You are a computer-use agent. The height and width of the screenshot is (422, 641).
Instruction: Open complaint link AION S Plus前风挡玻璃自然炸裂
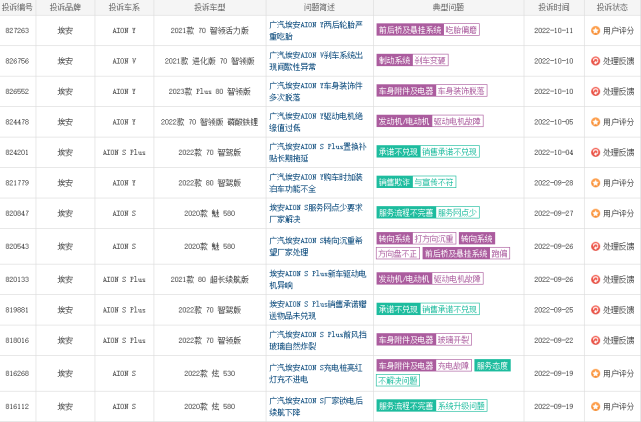pyautogui.click(x=317, y=340)
